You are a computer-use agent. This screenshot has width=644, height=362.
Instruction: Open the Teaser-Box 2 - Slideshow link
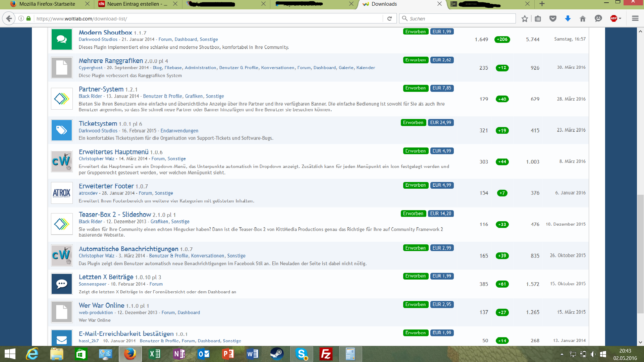(115, 215)
